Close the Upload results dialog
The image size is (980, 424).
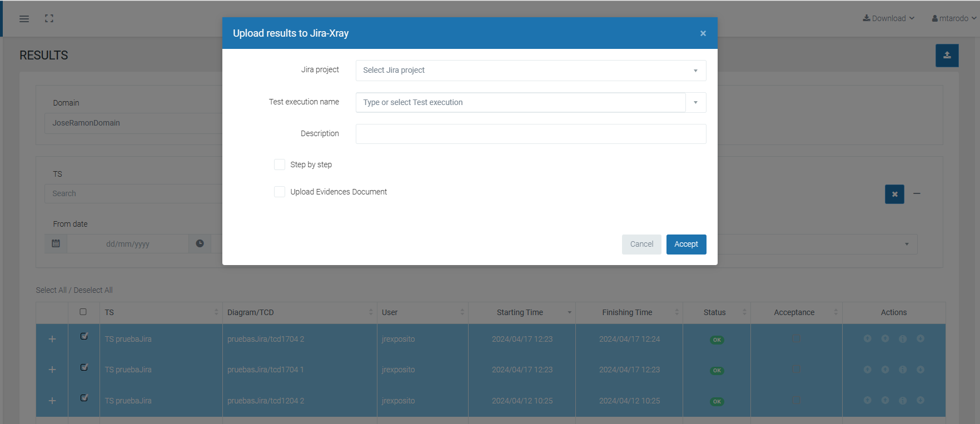pos(703,33)
